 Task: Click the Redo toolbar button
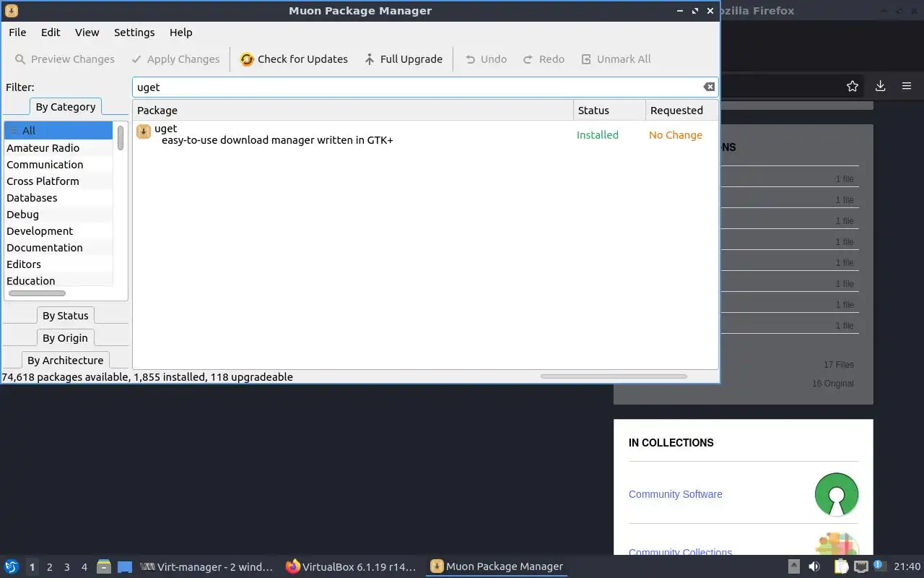click(x=544, y=59)
